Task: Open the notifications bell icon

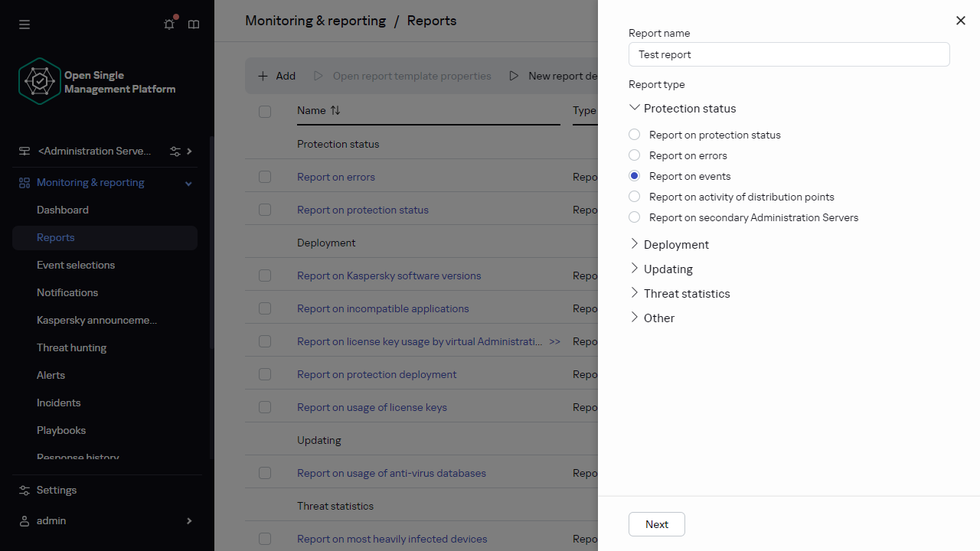Action: (x=169, y=24)
